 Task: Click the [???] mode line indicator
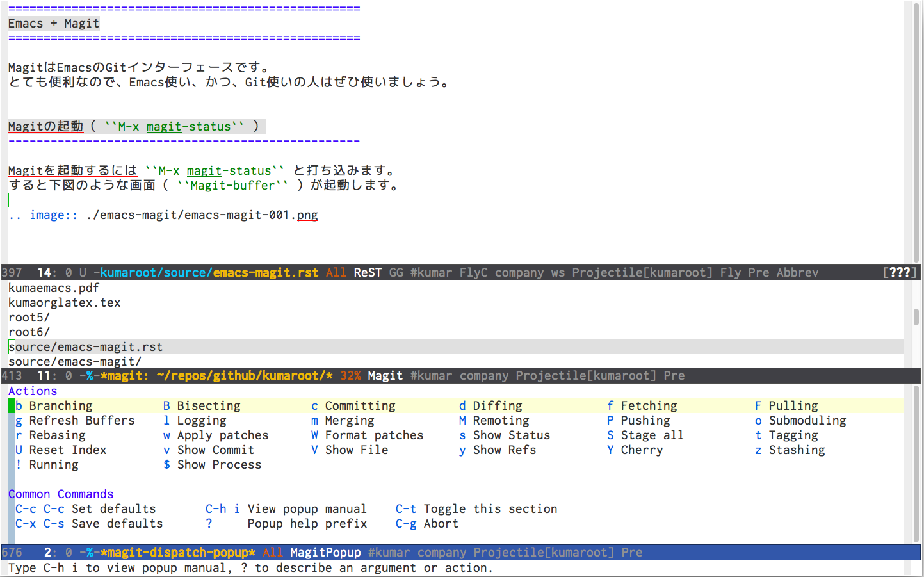900,272
